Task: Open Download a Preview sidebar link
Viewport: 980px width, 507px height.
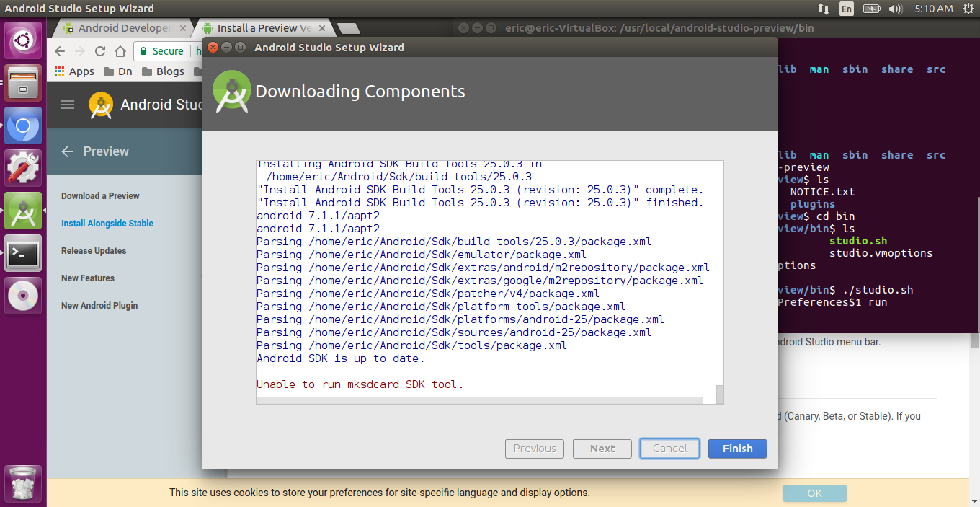Action: (x=100, y=196)
